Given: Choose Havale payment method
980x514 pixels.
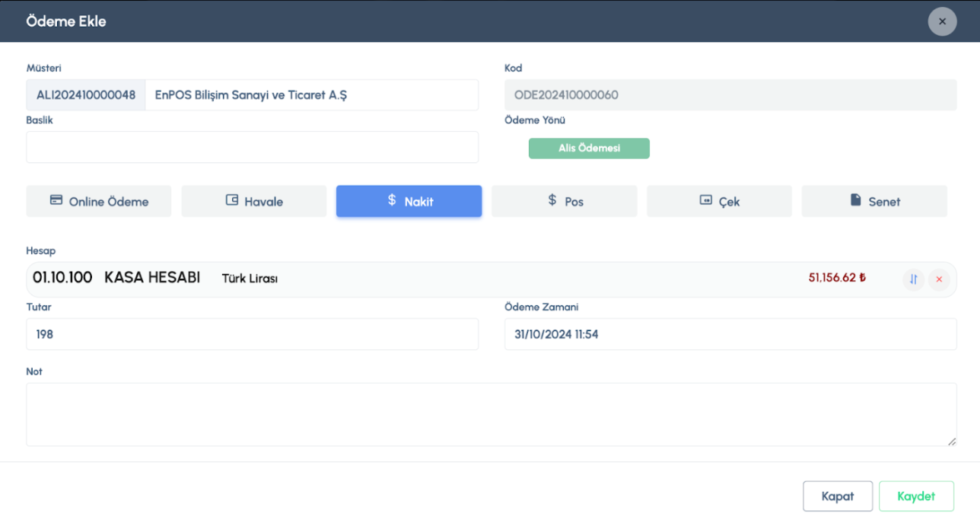Looking at the screenshot, I should tap(254, 202).
